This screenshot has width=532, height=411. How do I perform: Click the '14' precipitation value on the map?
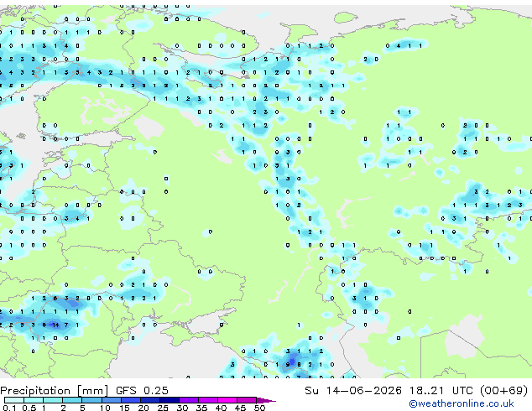pos(55,325)
